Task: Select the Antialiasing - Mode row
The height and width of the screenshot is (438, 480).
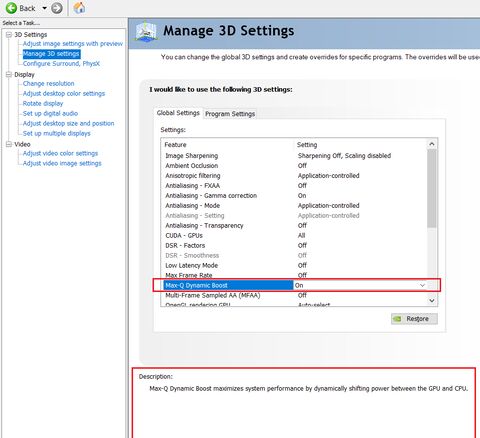Action: tap(295, 206)
